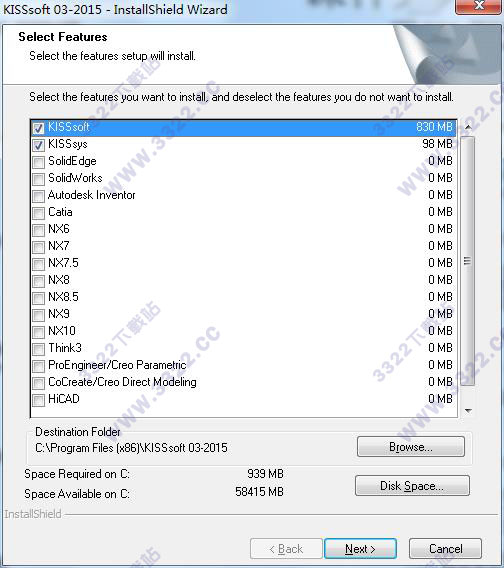Screen dimensions: 504x568
Task: Tick the NX6 checkbox
Action: tap(38, 230)
